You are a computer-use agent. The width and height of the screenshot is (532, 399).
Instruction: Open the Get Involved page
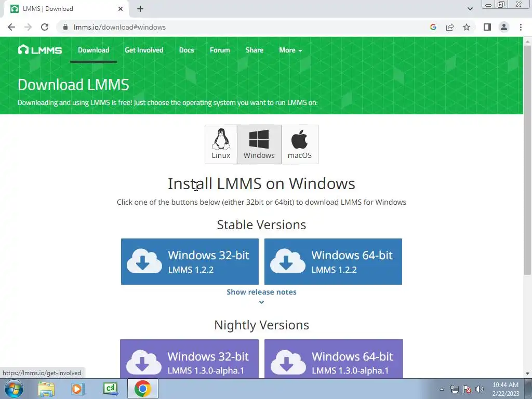click(144, 50)
